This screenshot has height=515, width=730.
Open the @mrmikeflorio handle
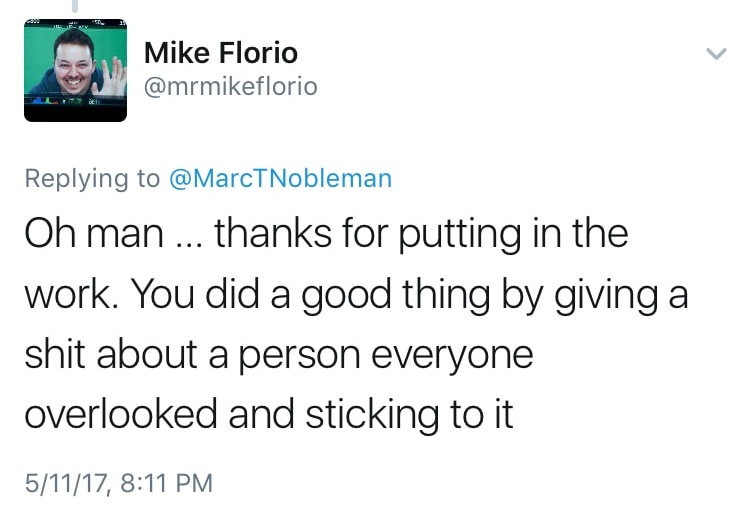(231, 86)
